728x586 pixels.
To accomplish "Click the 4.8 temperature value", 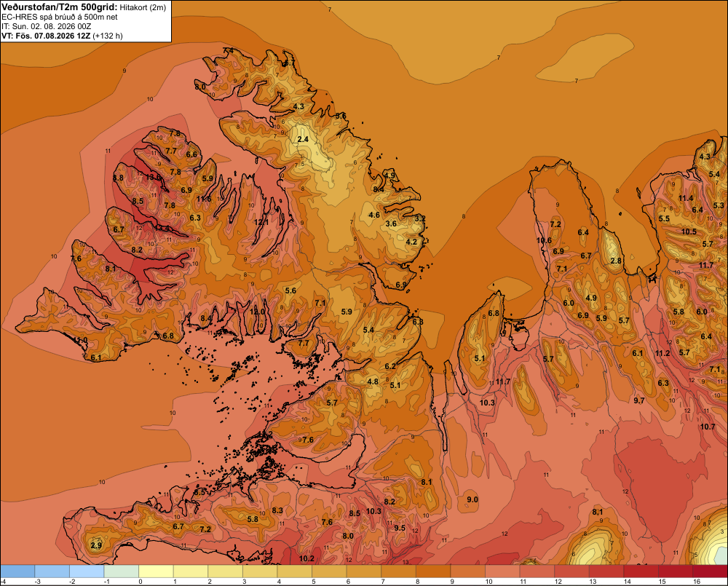I will click(373, 381).
